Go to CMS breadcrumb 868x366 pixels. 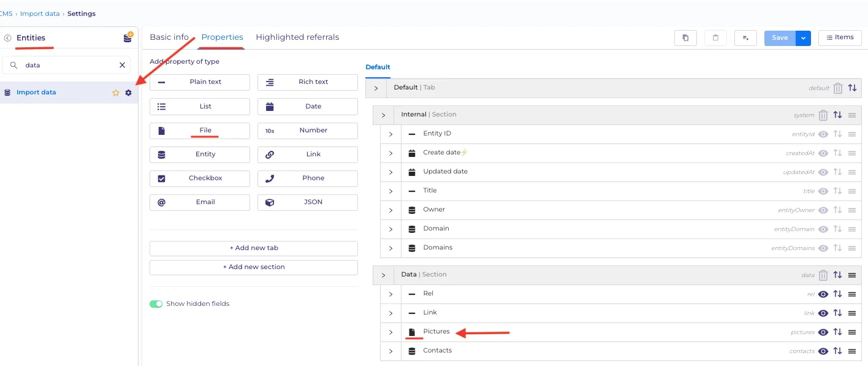[6, 13]
